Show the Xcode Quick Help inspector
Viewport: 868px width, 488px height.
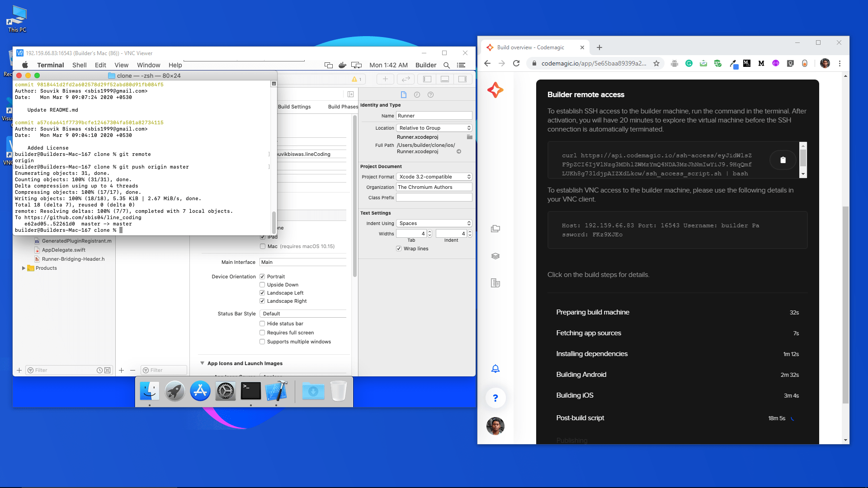(430, 94)
